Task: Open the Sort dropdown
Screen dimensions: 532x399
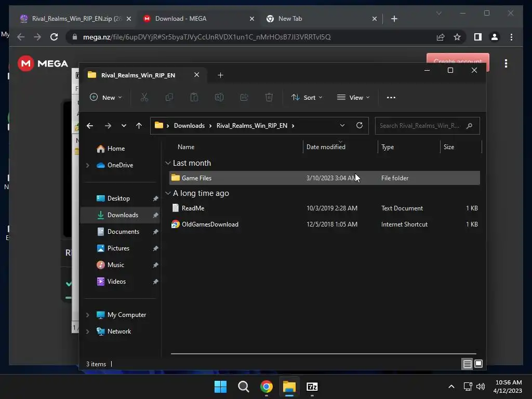Action: click(x=307, y=97)
